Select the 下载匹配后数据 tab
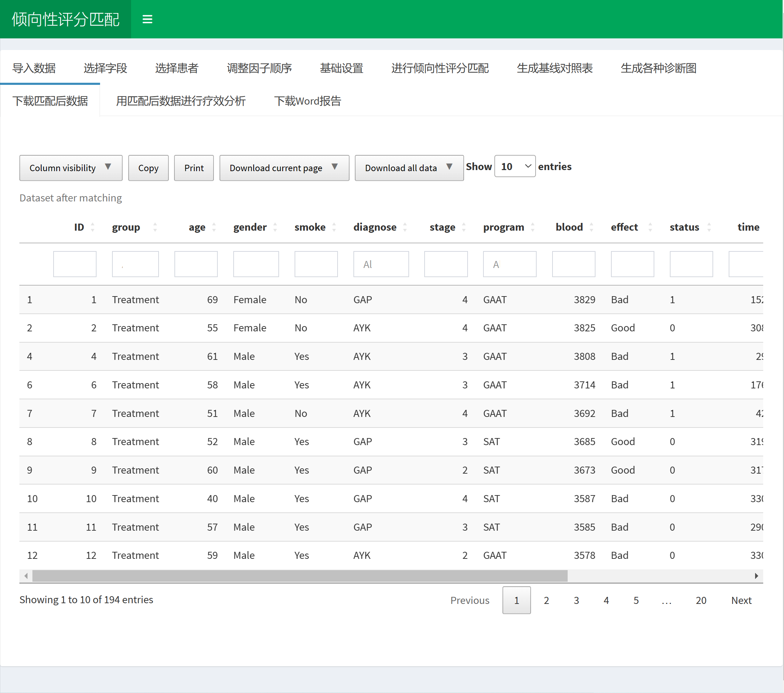The image size is (784, 693). coord(50,100)
